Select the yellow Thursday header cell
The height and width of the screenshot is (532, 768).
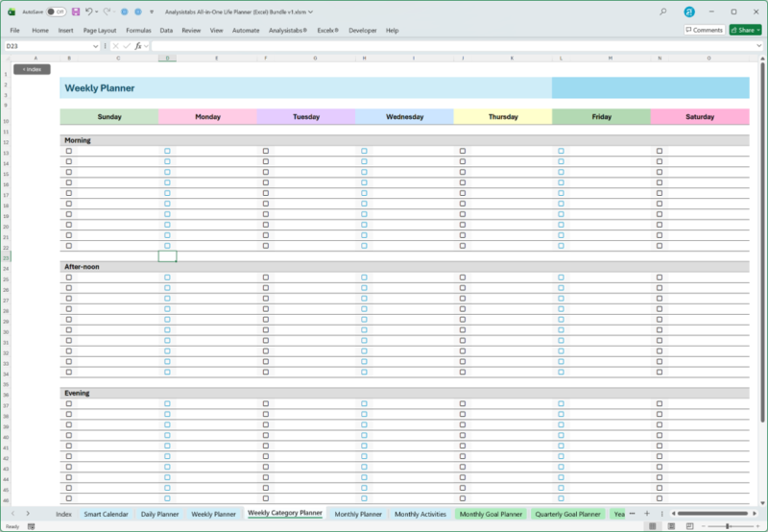(503, 116)
